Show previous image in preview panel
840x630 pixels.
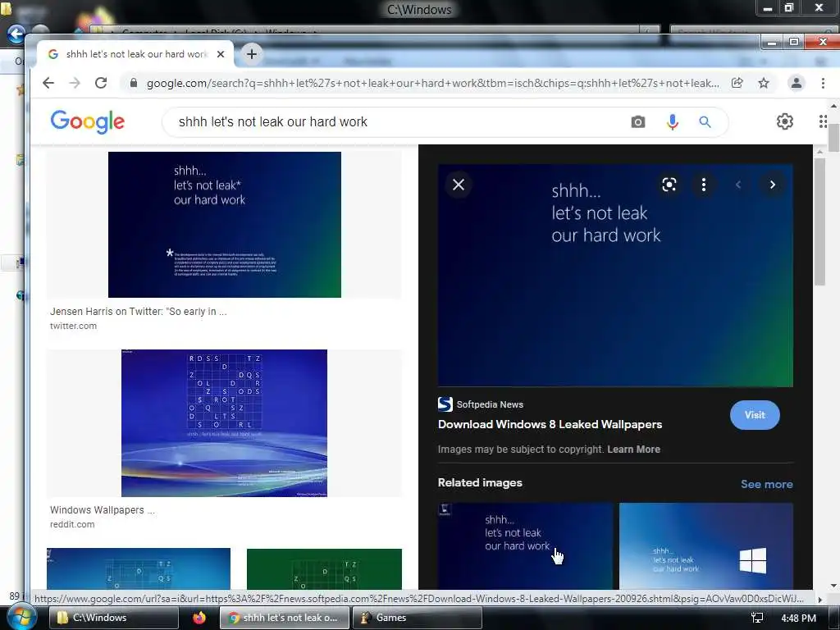click(738, 185)
